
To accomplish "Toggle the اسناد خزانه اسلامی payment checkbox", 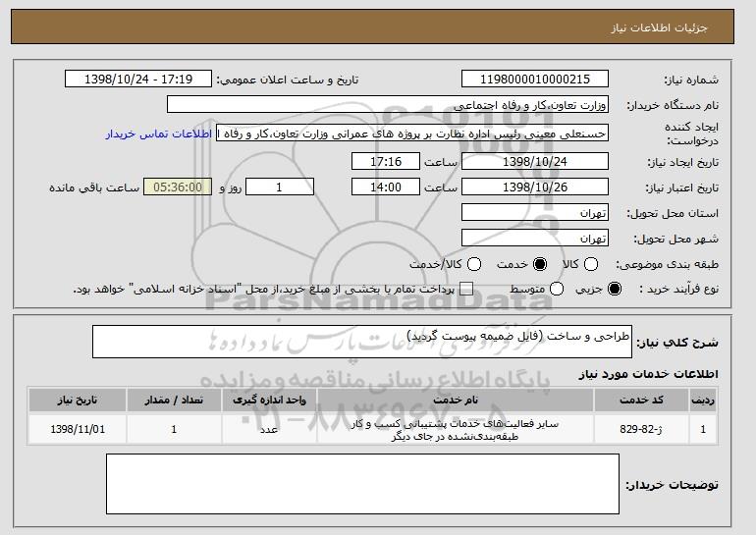I will 466,289.
